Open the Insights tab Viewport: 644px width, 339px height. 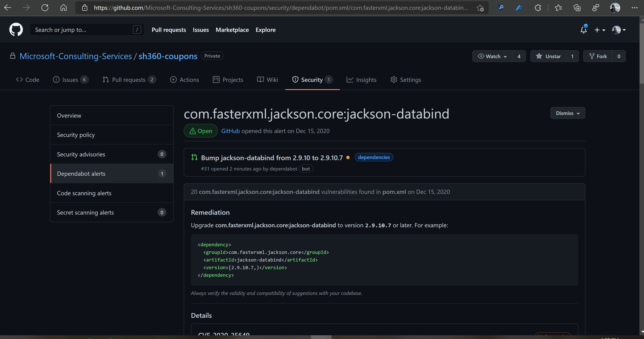[x=361, y=80]
